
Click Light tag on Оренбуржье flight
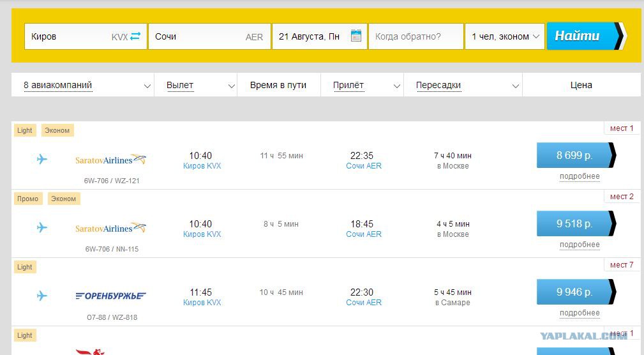25,267
